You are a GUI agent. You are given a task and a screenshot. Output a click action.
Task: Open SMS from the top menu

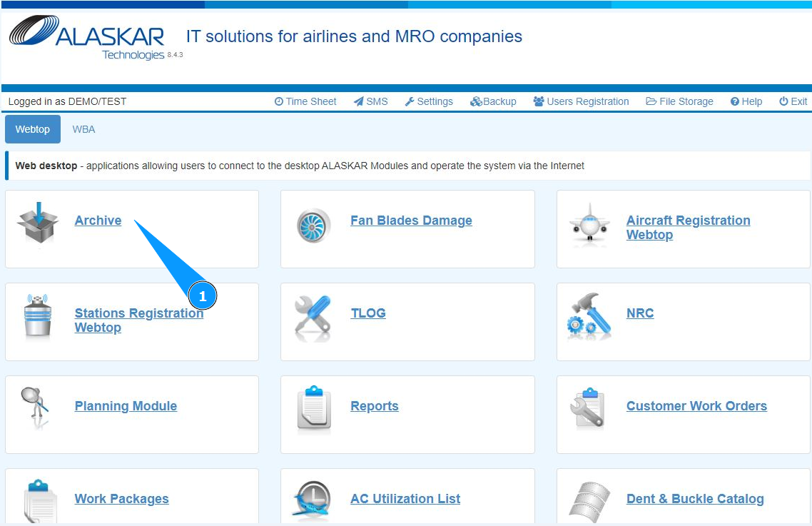coord(371,101)
